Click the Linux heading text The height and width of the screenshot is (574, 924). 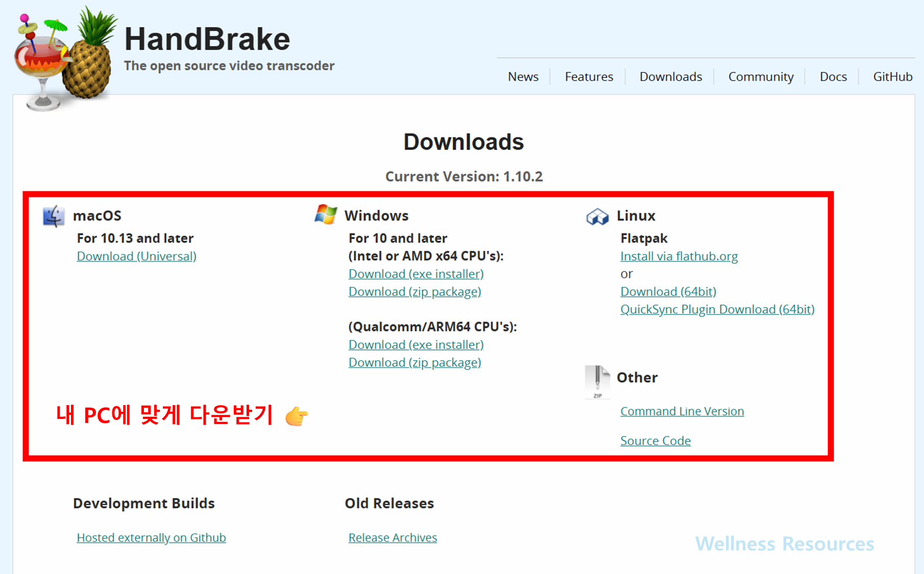point(636,216)
